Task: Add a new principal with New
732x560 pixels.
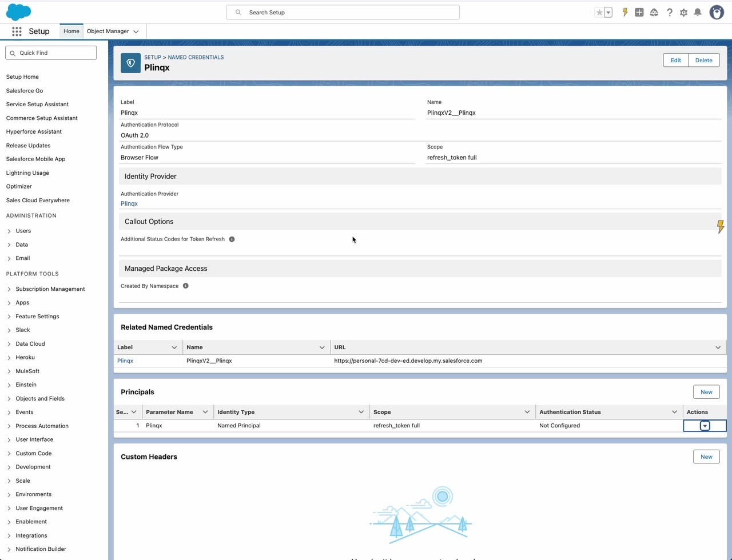Action: click(x=706, y=392)
